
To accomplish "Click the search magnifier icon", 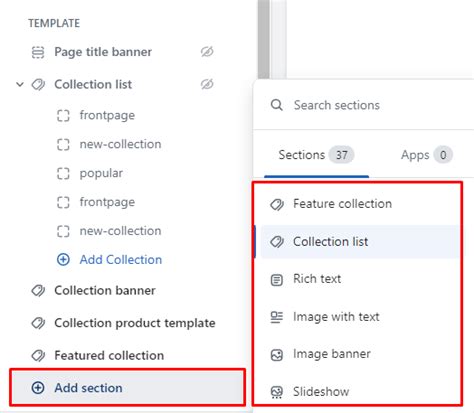I will coord(277,105).
